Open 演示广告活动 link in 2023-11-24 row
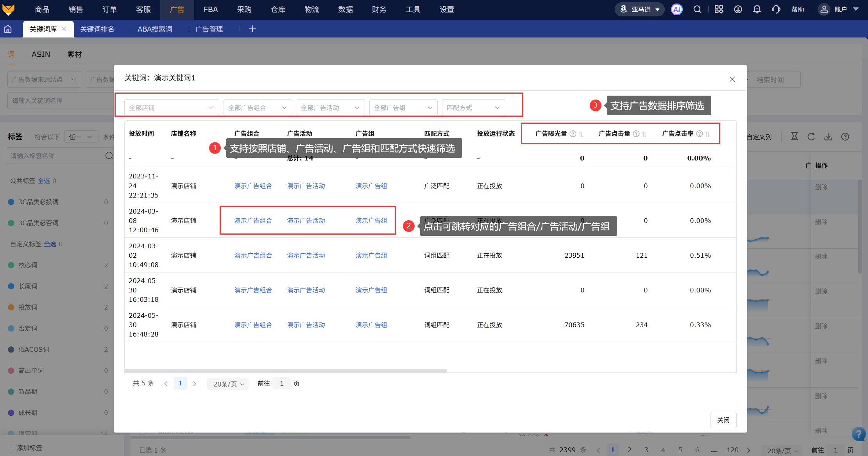 click(306, 186)
